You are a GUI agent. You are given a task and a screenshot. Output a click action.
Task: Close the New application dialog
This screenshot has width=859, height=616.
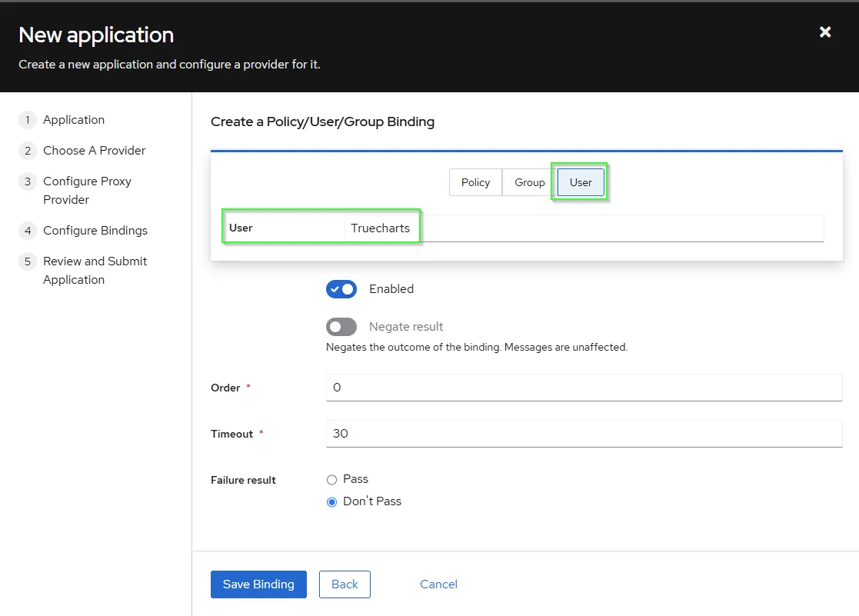point(825,32)
